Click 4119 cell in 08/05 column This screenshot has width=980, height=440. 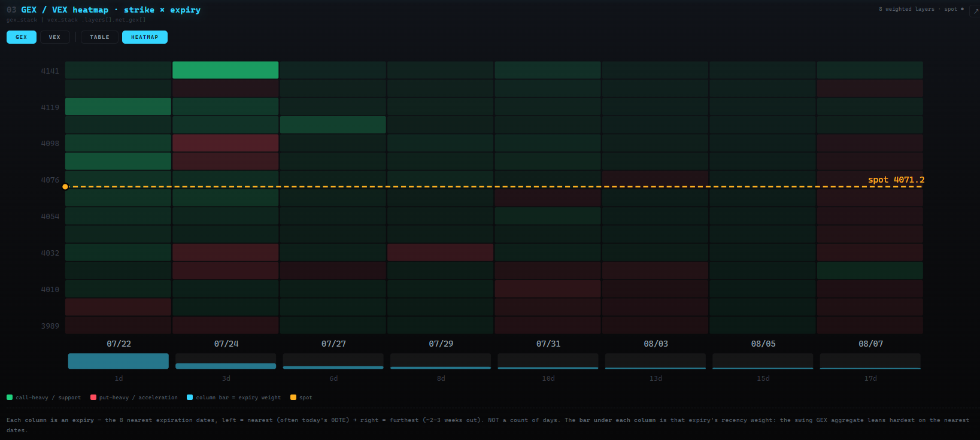pos(763,107)
